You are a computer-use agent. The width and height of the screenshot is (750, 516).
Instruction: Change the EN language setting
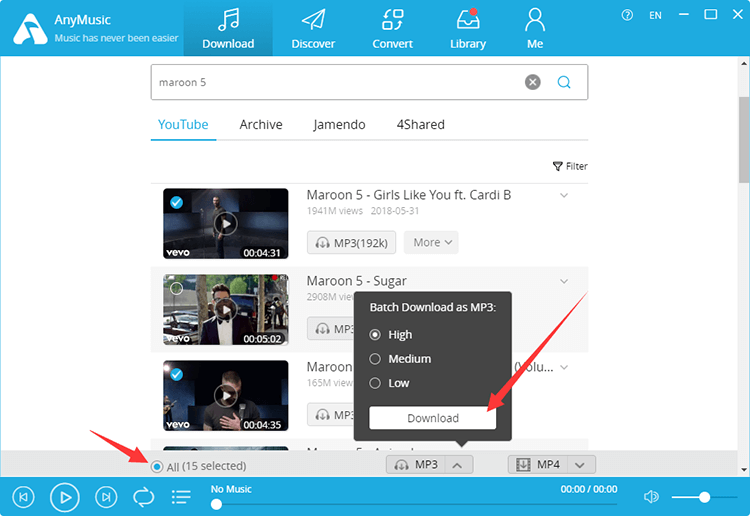click(655, 15)
